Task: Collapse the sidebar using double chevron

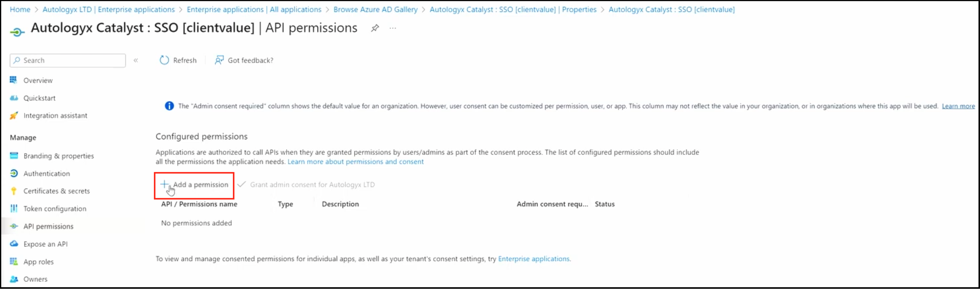Action: pos(136,60)
